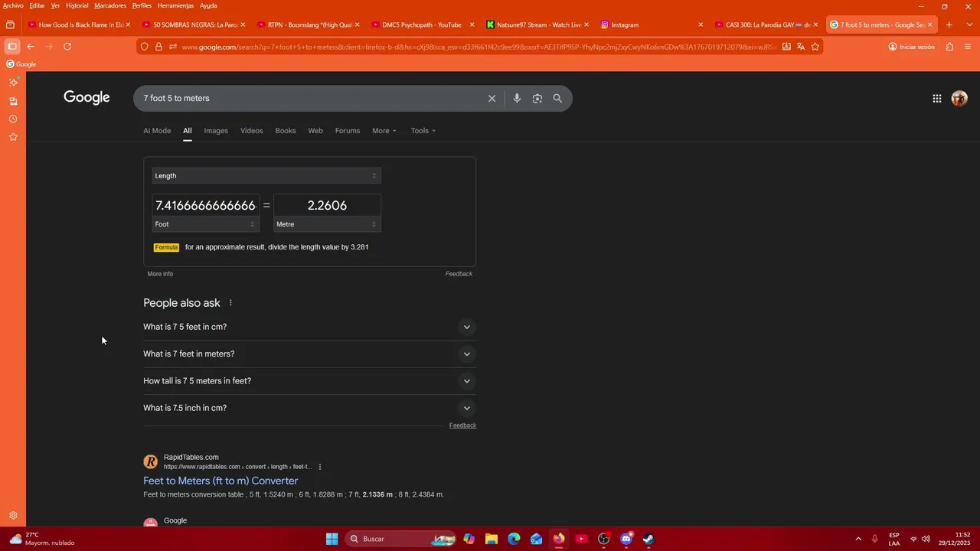Expand 'What is 7 5 feet in cm?'
This screenshot has width=980, height=551.
pyautogui.click(x=309, y=327)
